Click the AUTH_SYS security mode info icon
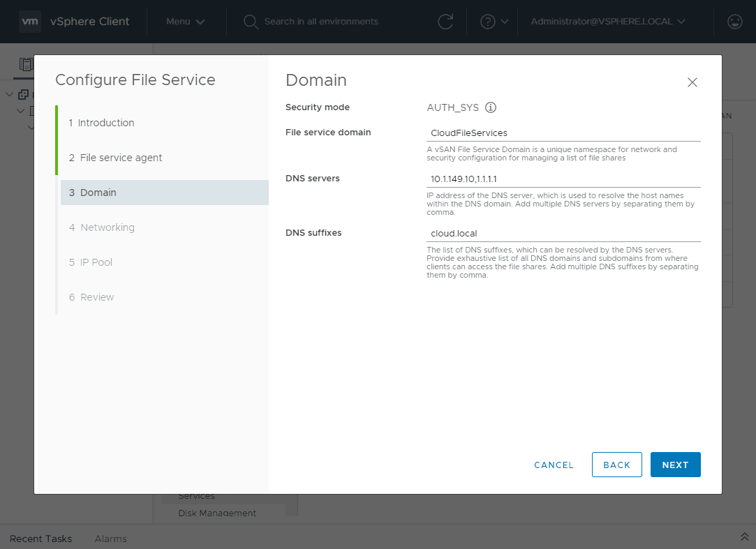Viewport: 756px width, 549px height. click(491, 107)
